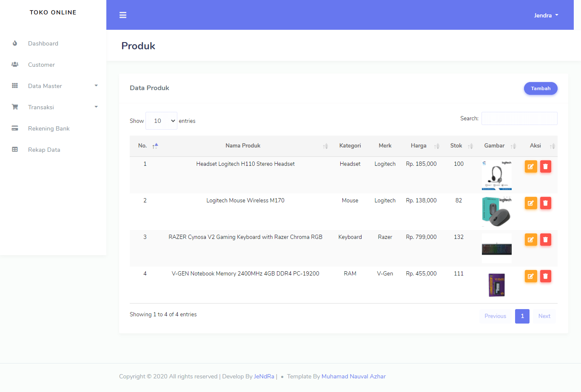This screenshot has height=392, width=581.
Task: Sort by Aksi sort arrows
Action: 553,146
